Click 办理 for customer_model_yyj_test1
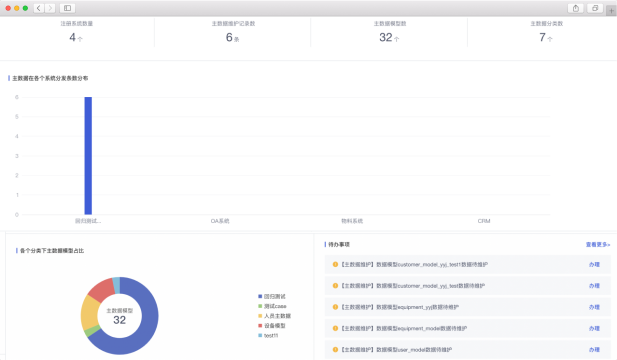This screenshot has width=617, height=360. [x=594, y=264]
